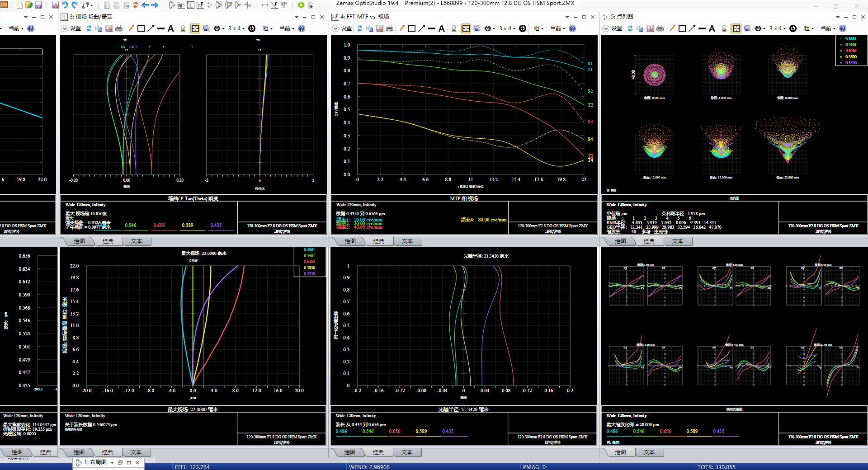Save FFT MTF window image with disk icon

[380, 28]
